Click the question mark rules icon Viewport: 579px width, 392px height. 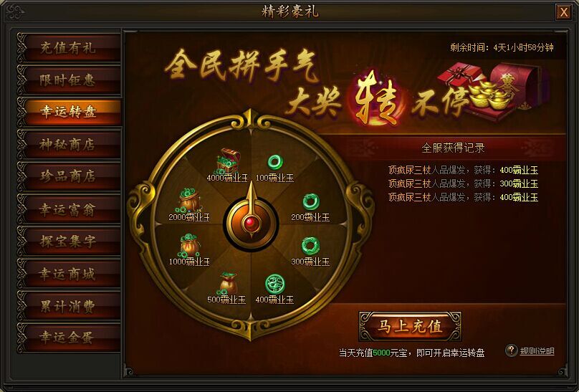click(x=512, y=350)
